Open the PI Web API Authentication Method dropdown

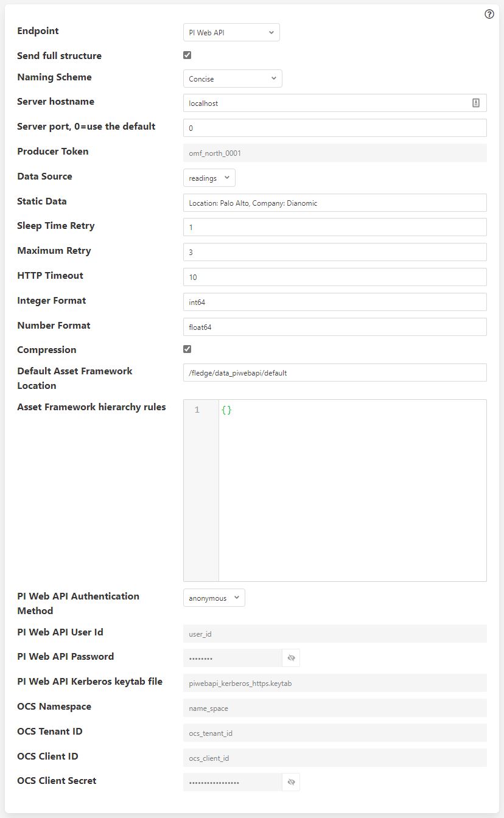(214, 598)
